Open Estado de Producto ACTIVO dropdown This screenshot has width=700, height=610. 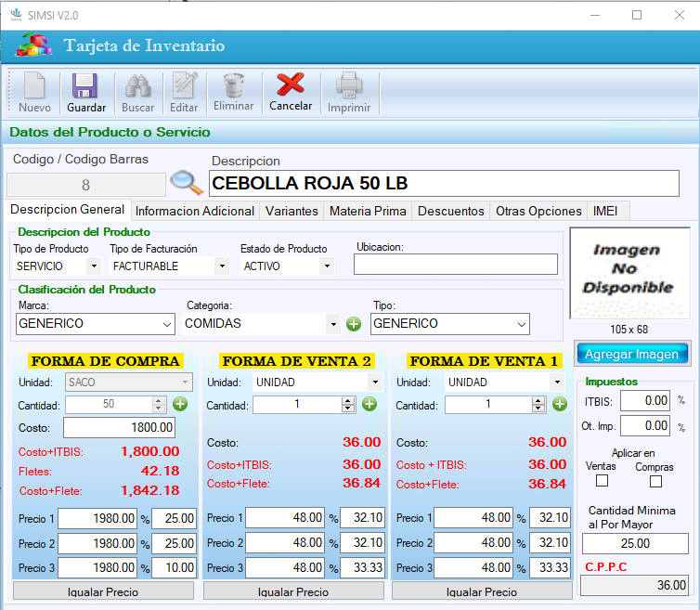327,266
